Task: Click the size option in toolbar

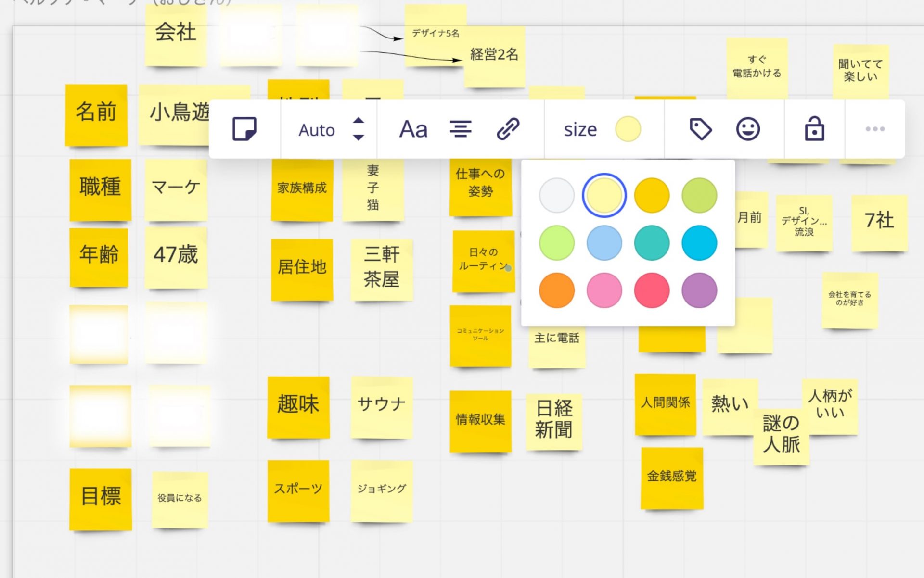Action: tap(580, 129)
